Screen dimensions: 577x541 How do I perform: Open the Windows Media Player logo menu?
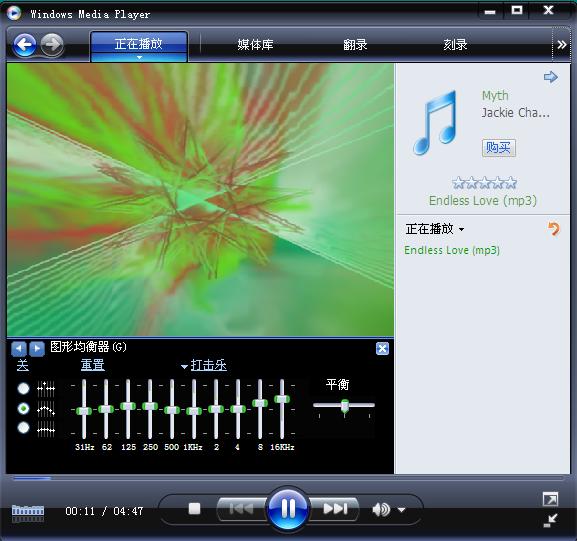coord(14,13)
